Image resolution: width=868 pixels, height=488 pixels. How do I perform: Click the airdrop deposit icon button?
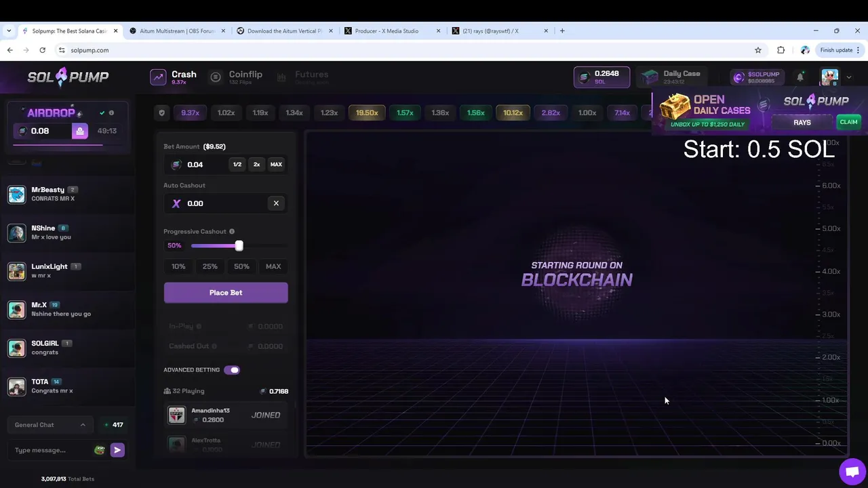80,131
